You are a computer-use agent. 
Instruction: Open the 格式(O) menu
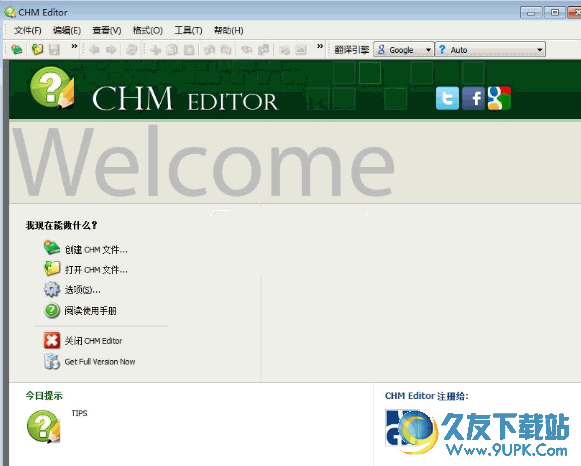(147, 30)
